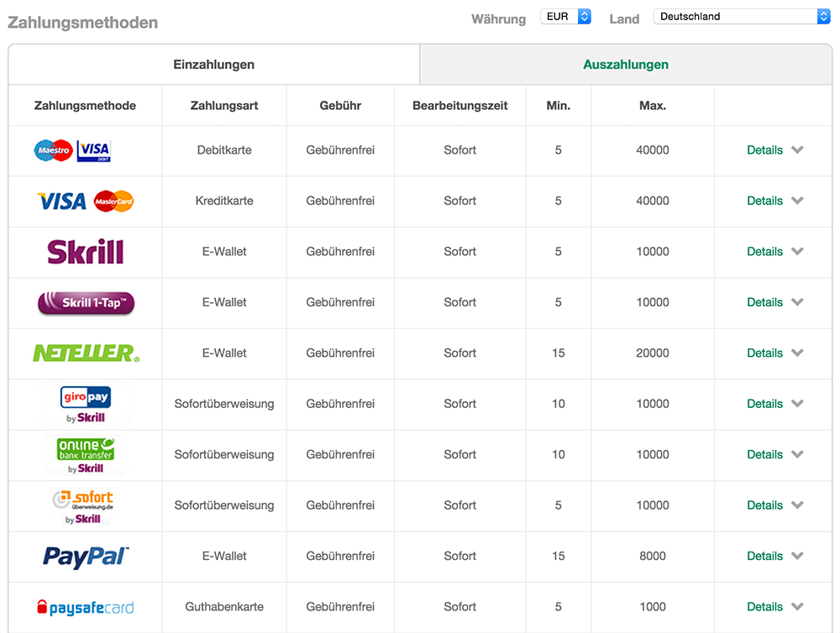The image size is (840, 633).
Task: Click the Maestro logo in Debitkarte row
Action: (53, 150)
